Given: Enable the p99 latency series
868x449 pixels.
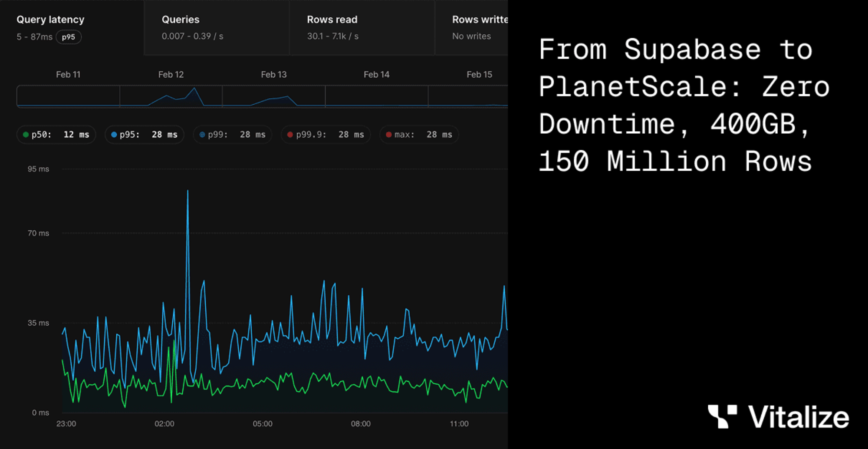Looking at the screenshot, I should 233,135.
